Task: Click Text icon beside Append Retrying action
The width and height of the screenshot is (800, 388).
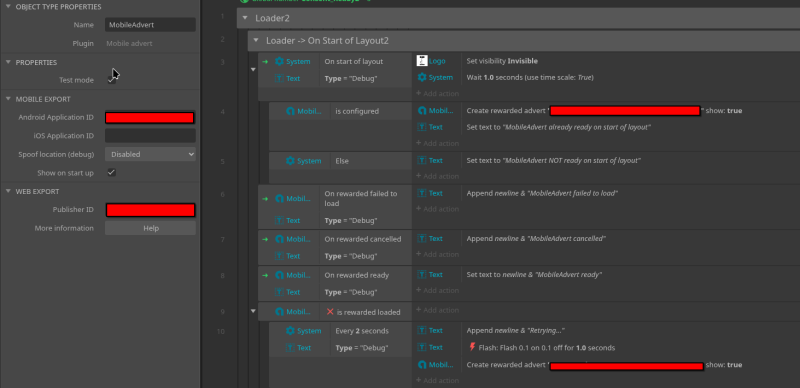Action: (422, 330)
